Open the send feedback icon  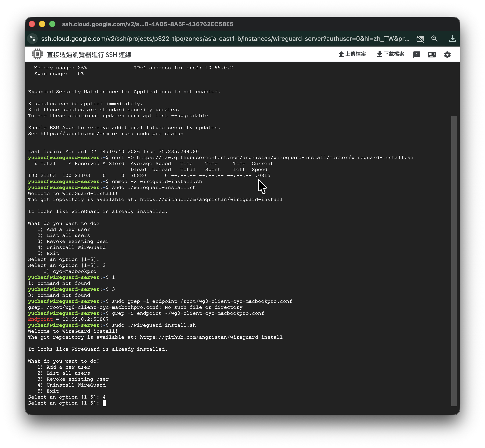[x=417, y=55]
